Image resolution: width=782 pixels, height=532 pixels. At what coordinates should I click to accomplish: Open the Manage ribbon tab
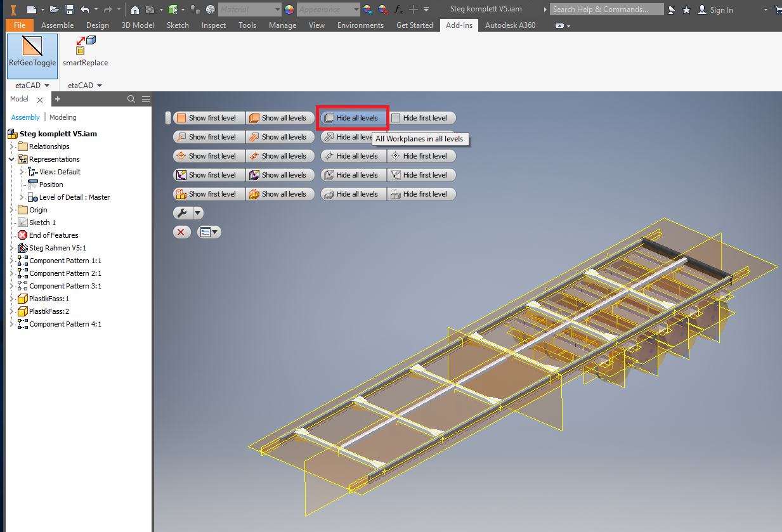pyautogui.click(x=282, y=25)
